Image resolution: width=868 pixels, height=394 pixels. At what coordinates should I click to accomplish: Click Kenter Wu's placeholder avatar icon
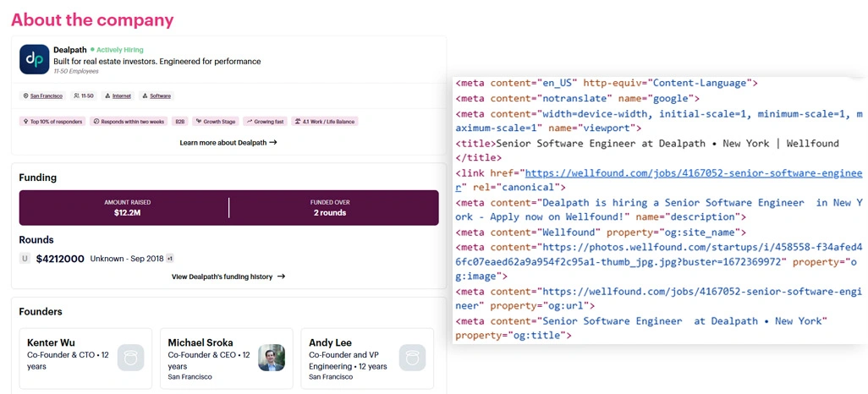point(130,358)
